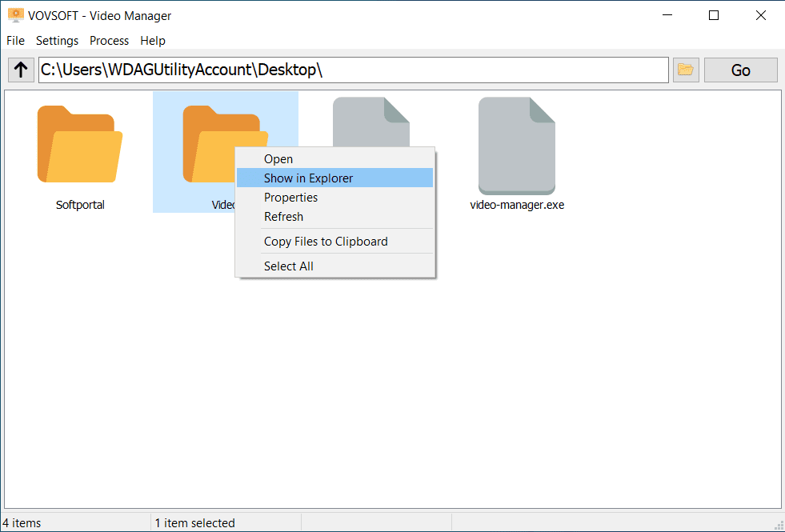Maximize the Video Manager window
Viewport: 785px width, 532px height.
pyautogui.click(x=714, y=15)
